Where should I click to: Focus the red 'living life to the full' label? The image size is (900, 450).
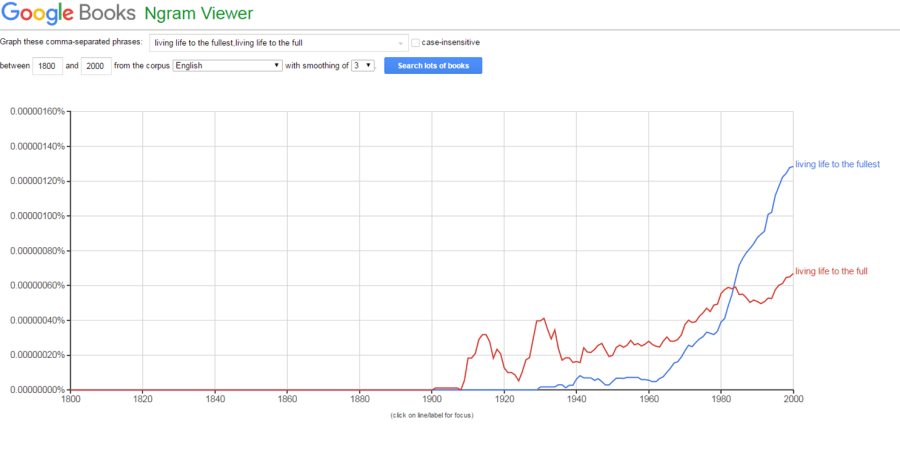pyautogui.click(x=830, y=271)
